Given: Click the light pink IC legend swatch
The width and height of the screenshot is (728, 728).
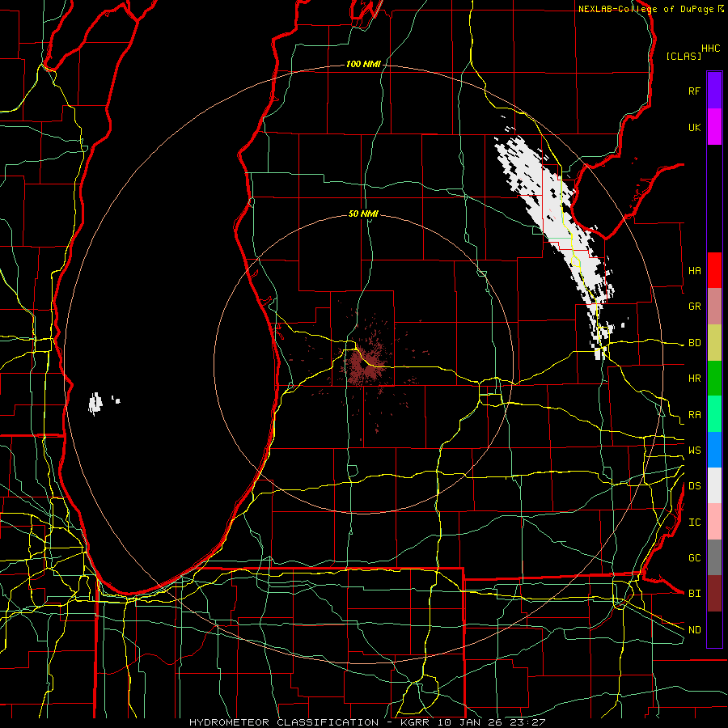Looking at the screenshot, I should pos(714,522).
